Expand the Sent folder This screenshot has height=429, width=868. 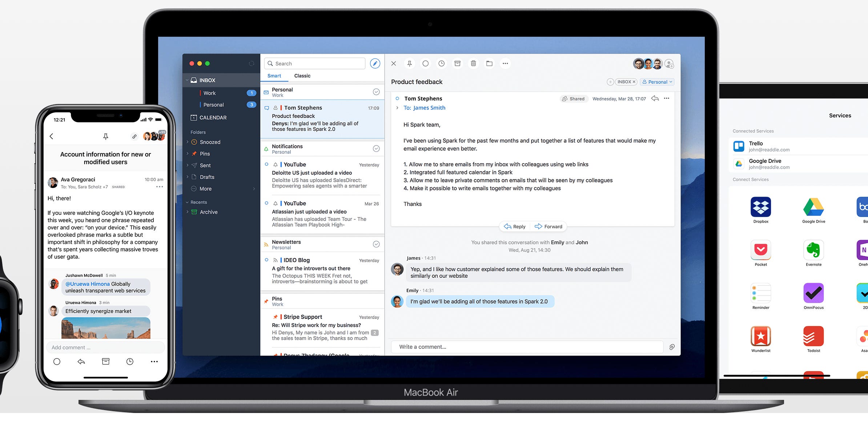[188, 165]
